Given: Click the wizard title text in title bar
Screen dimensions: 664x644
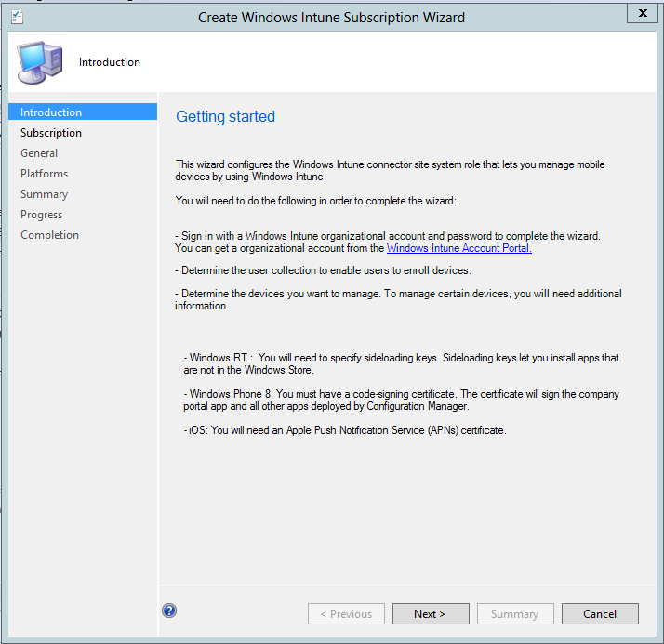Looking at the screenshot, I should point(332,18).
